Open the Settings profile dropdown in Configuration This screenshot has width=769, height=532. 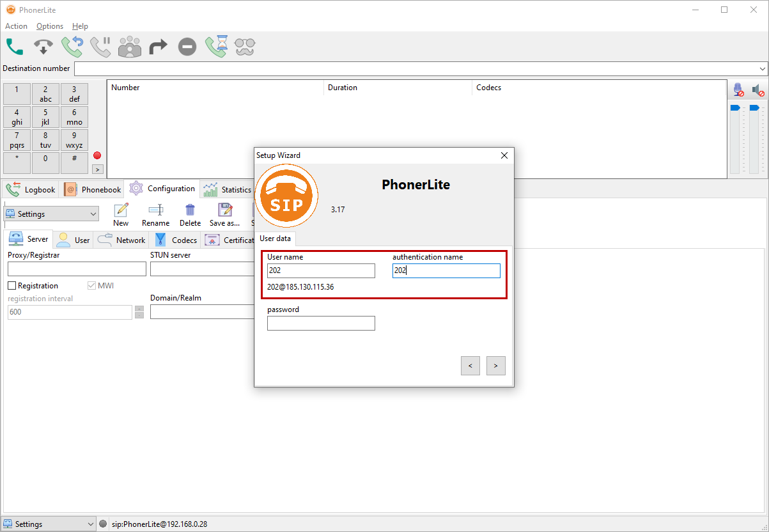[x=51, y=214]
